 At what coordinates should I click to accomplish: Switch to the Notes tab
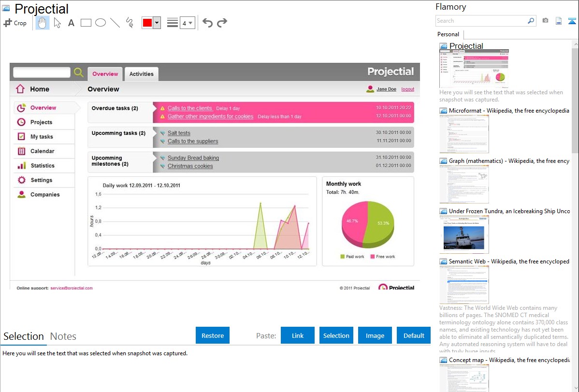(63, 336)
